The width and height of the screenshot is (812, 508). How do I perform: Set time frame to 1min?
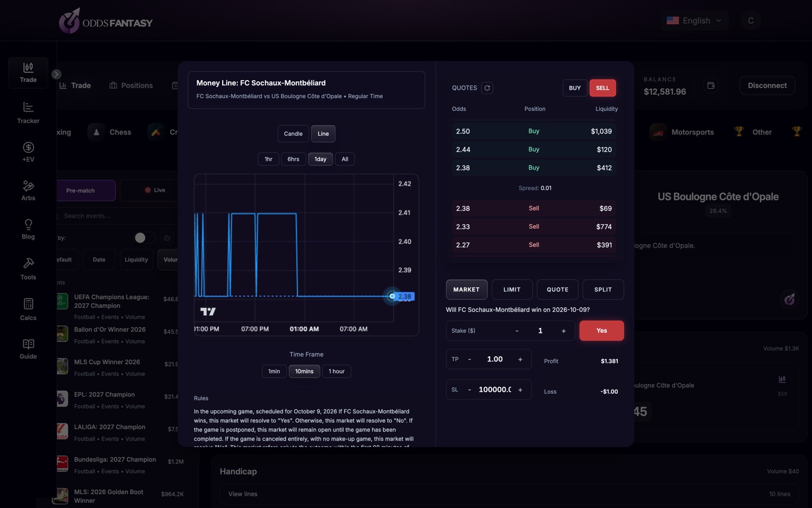[x=274, y=372]
